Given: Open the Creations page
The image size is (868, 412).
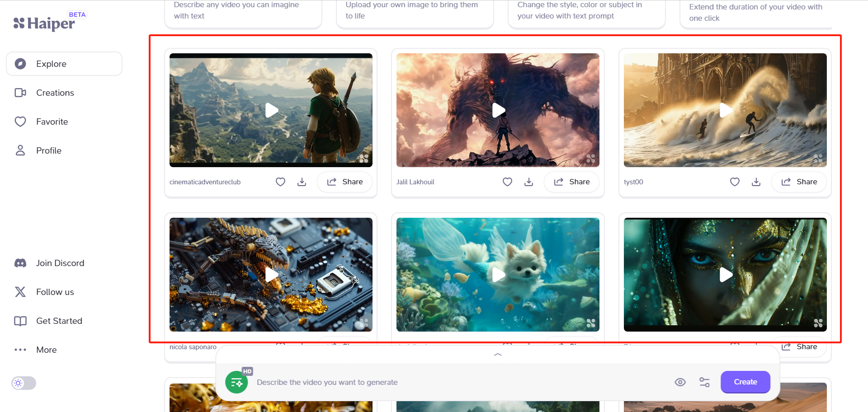Looking at the screenshot, I should coord(55,93).
